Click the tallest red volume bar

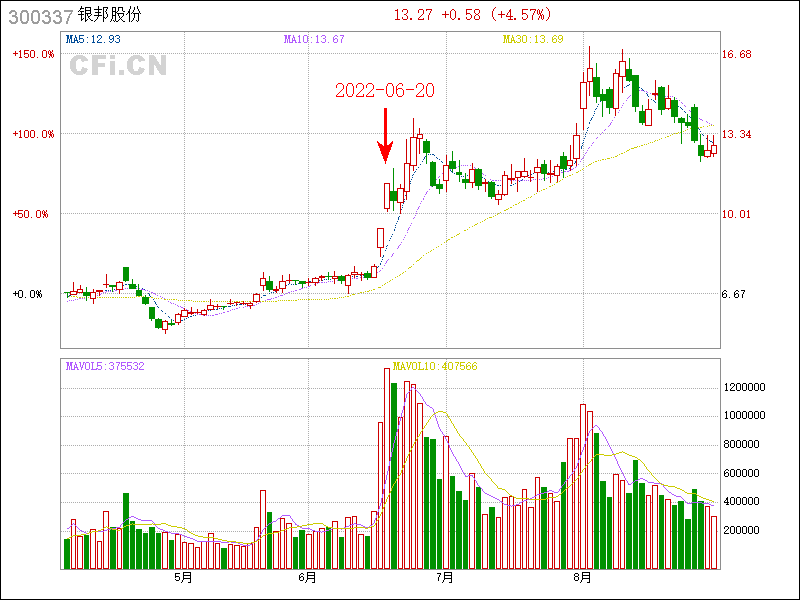[x=387, y=468]
